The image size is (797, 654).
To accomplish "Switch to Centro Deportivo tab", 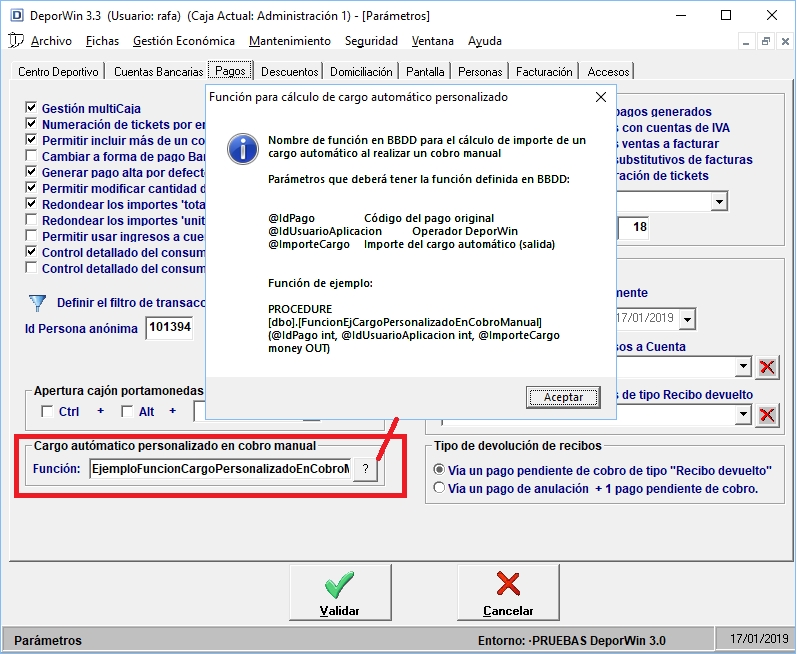I will (58, 72).
